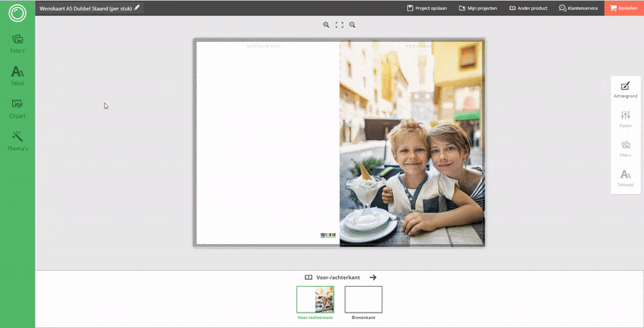Open the Foto's panel in sidebar

[x=17, y=43]
